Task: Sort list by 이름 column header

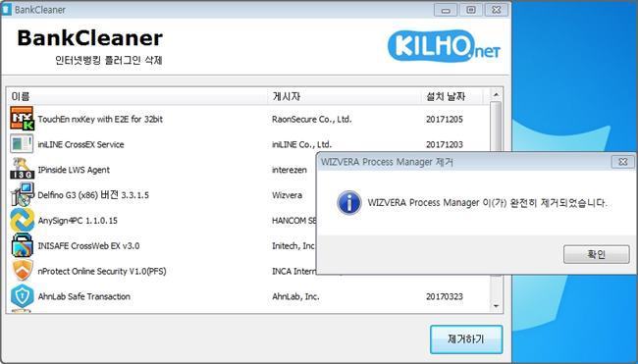Action: pyautogui.click(x=137, y=96)
